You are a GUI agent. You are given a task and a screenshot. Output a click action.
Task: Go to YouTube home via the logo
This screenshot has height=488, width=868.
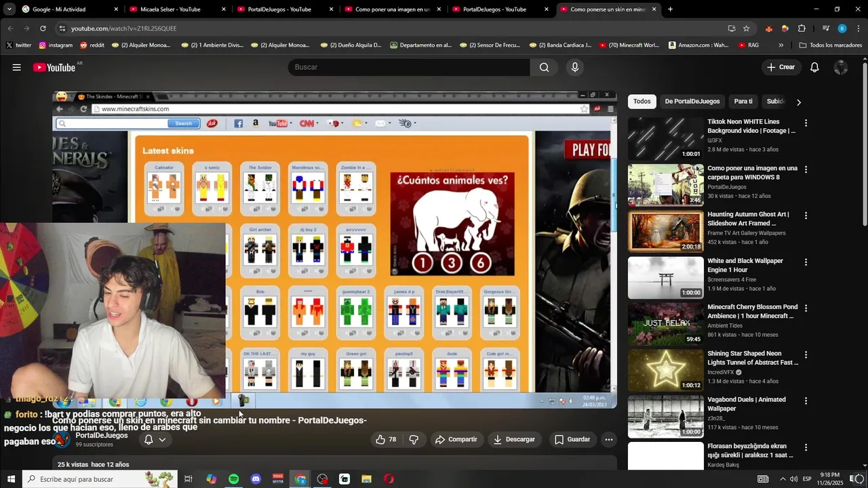click(54, 67)
